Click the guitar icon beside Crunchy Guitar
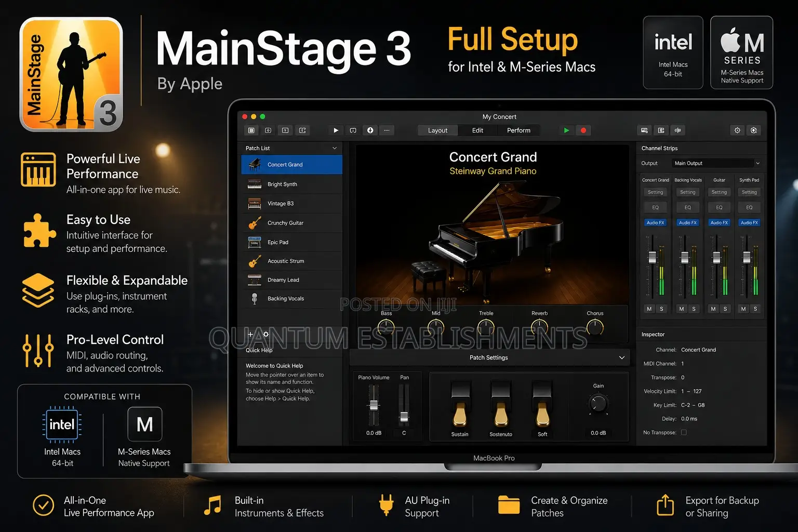 click(255, 223)
